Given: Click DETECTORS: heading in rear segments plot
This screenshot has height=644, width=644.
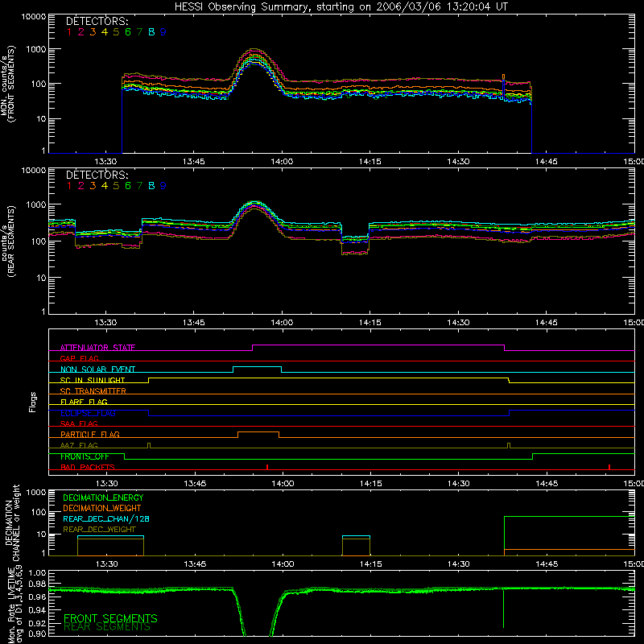Looking at the screenshot, I should coord(97,175).
